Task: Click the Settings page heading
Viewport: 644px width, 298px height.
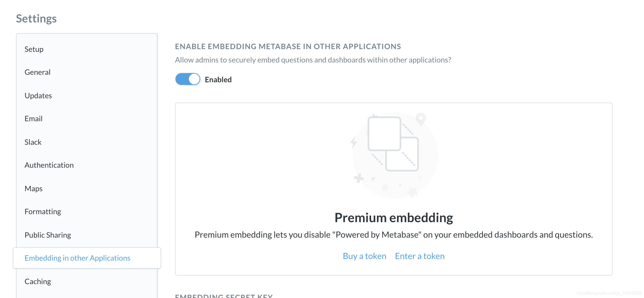Action: point(36,18)
